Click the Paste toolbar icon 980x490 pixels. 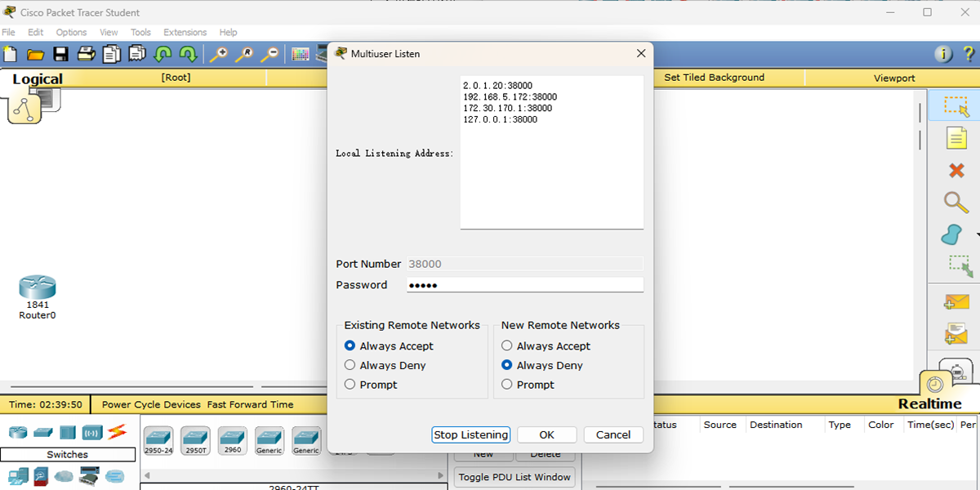coord(136,55)
